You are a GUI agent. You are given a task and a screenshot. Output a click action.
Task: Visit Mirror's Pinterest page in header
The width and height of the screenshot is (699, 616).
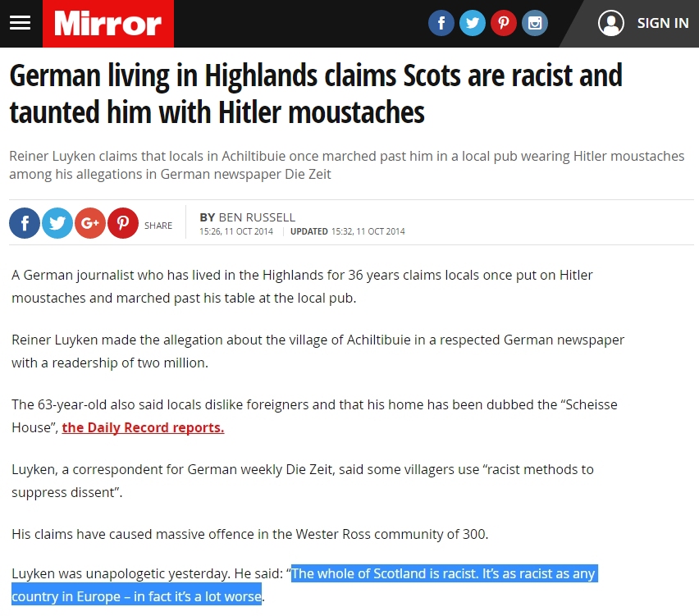[x=503, y=23]
